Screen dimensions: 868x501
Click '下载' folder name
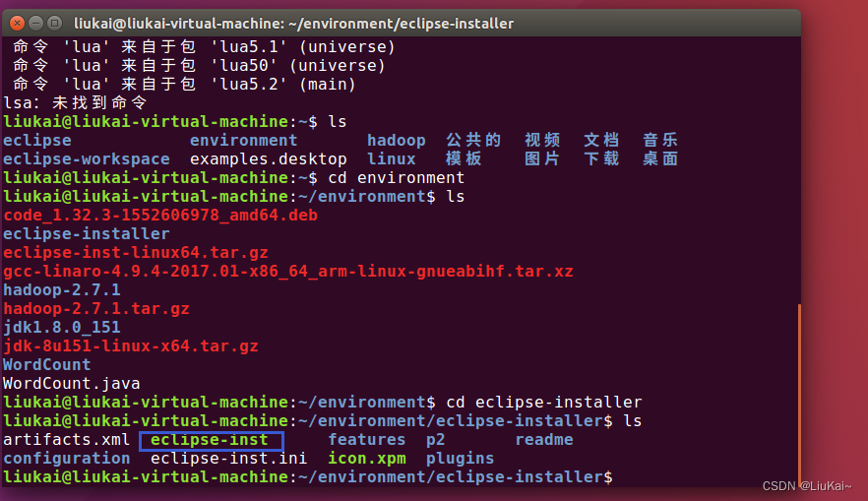tap(601, 158)
